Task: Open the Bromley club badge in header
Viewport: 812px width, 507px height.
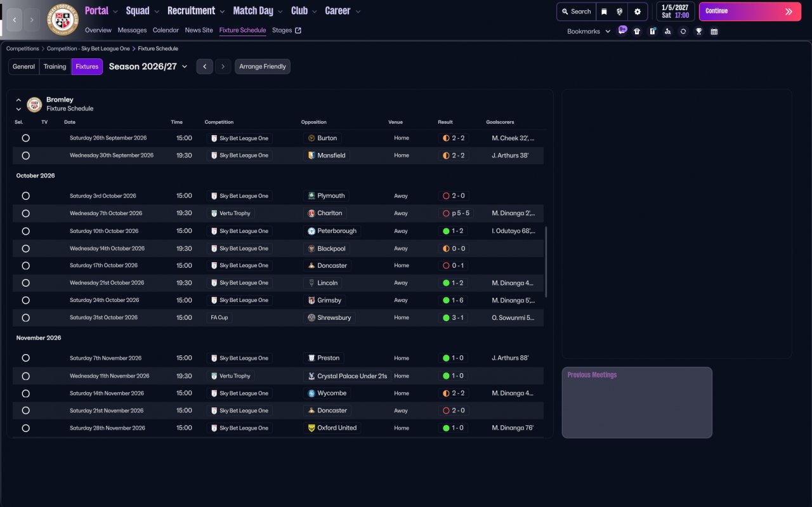Action: (x=63, y=20)
